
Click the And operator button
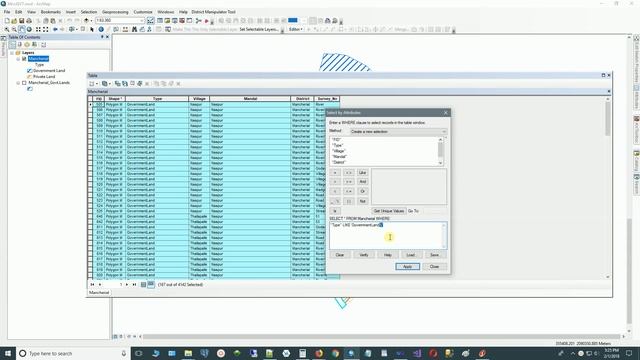pos(362,182)
